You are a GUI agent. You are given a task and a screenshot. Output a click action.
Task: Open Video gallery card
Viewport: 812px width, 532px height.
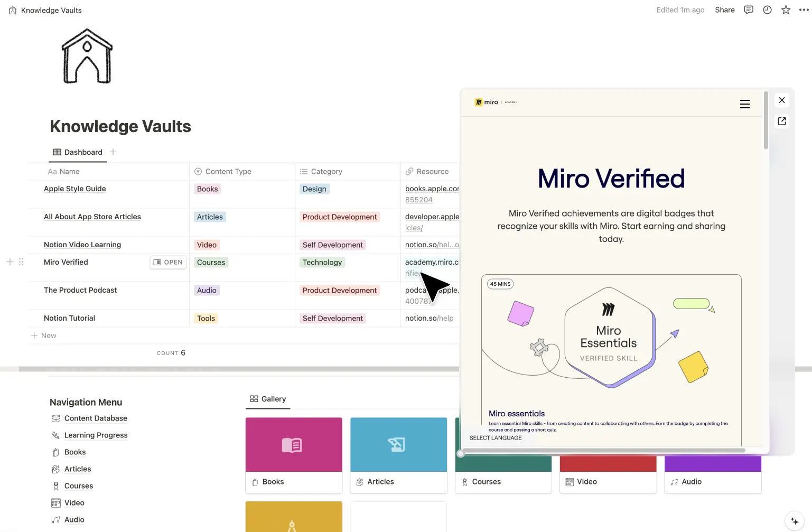608,474
